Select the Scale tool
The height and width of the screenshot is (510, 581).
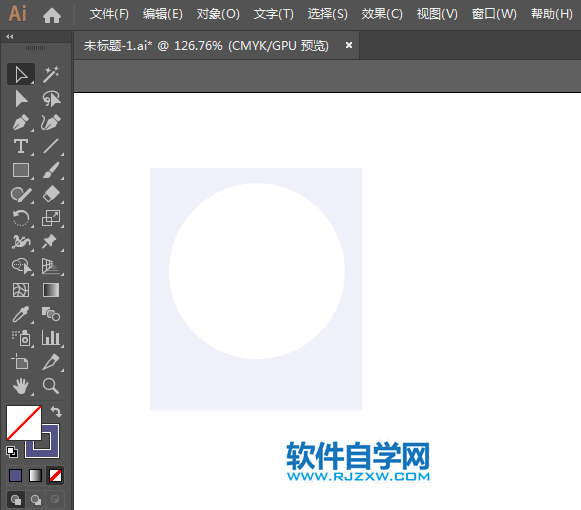pos(51,218)
